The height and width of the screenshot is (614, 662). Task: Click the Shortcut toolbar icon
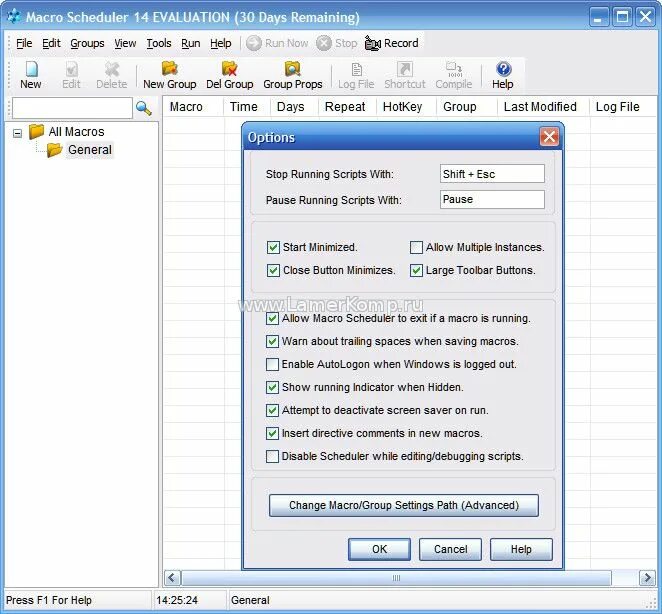tap(404, 76)
